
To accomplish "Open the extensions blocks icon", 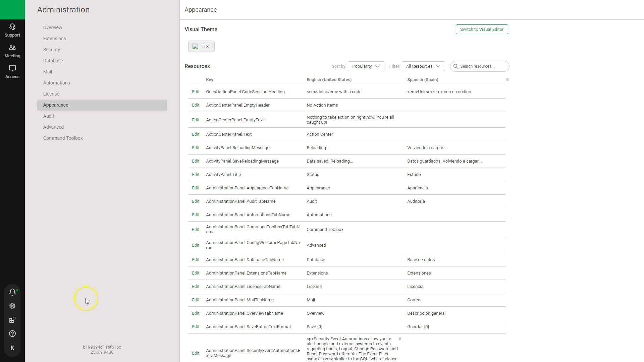I will pyautogui.click(x=12, y=320).
